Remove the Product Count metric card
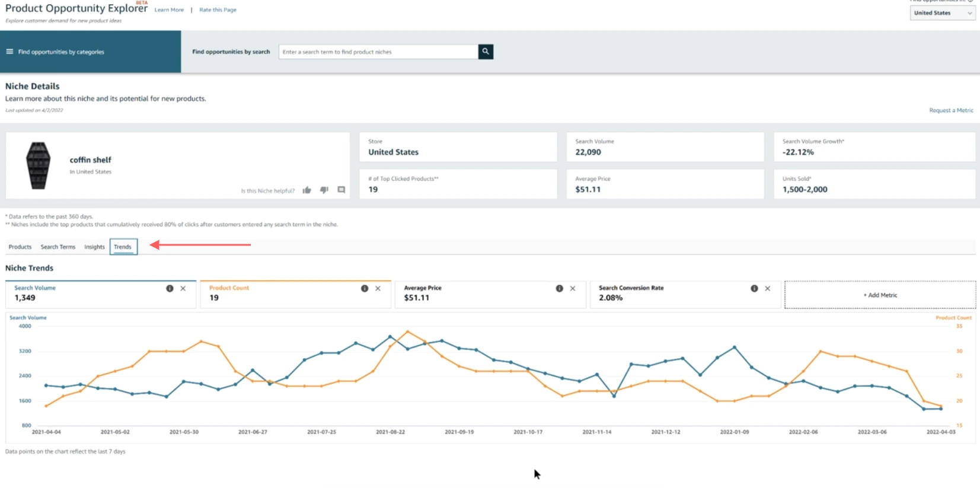This screenshot has height=488, width=980. coord(378,288)
